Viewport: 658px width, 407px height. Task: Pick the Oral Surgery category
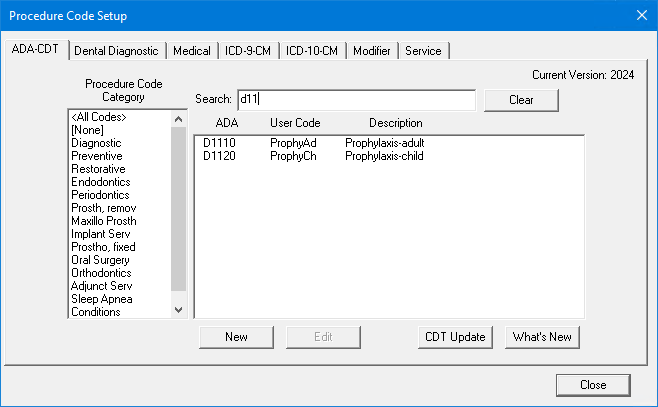click(x=102, y=260)
